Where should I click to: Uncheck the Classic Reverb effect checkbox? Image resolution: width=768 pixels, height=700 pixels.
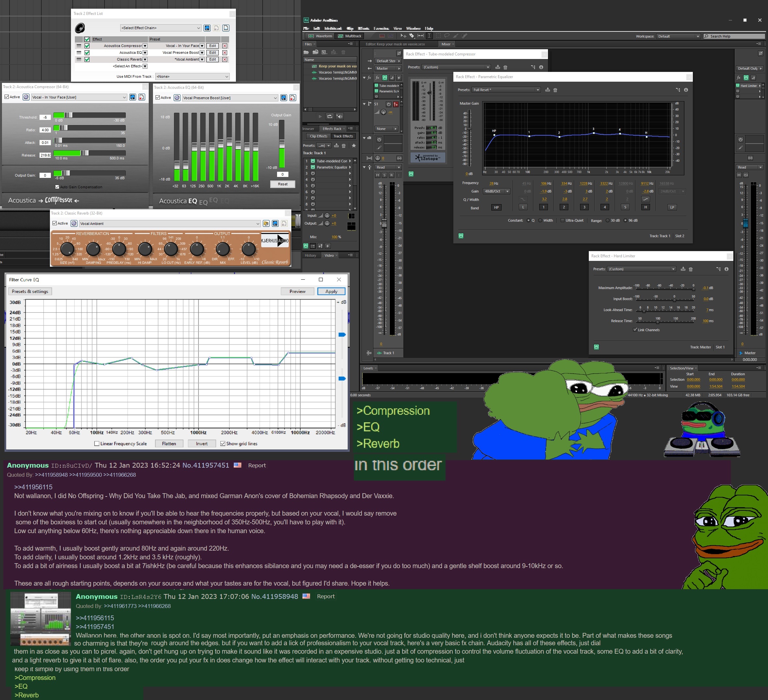tap(87, 59)
